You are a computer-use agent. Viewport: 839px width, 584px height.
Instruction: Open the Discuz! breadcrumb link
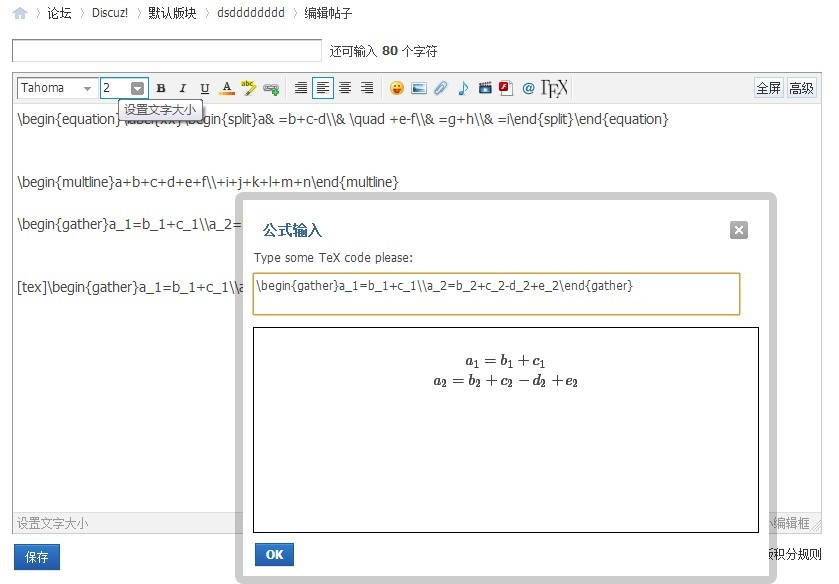click(x=110, y=13)
